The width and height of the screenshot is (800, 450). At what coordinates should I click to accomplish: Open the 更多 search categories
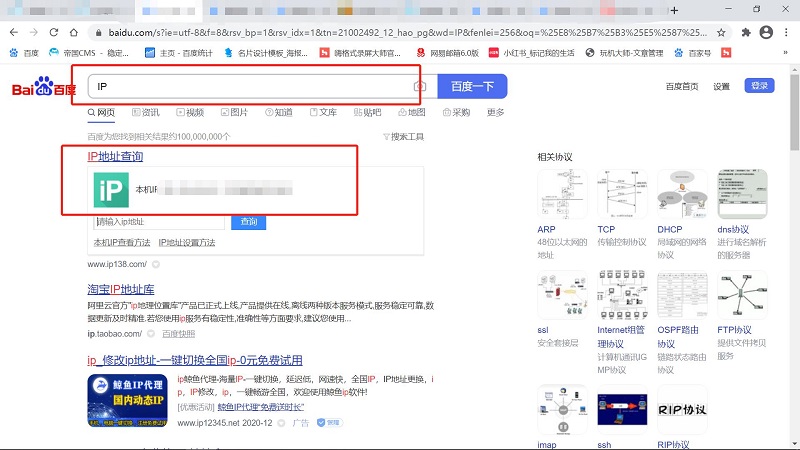[495, 113]
